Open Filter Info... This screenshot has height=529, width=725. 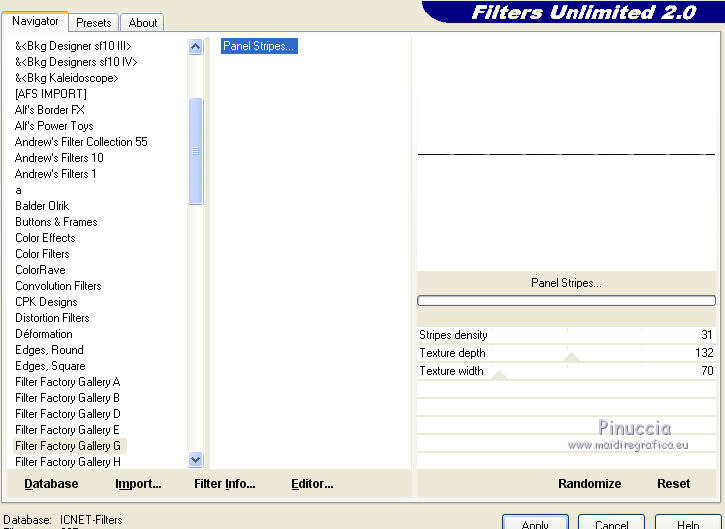click(x=225, y=484)
